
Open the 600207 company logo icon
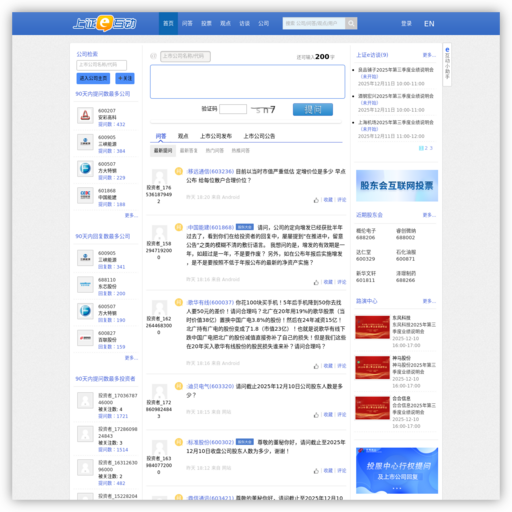click(85, 115)
